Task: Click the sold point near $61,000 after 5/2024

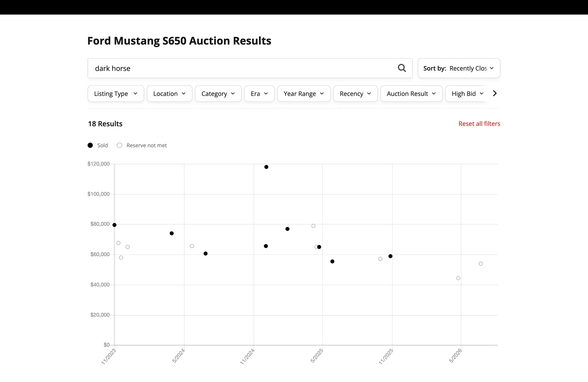Action: [x=205, y=254]
